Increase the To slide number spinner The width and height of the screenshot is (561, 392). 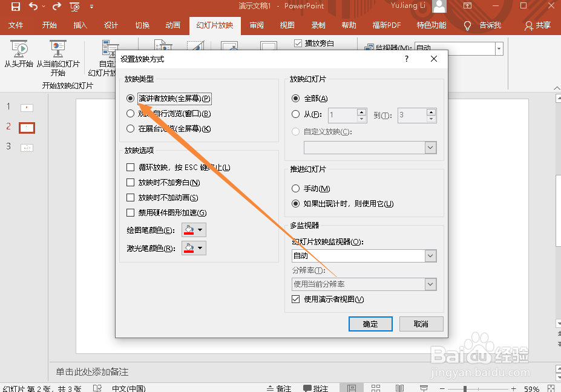(x=431, y=111)
